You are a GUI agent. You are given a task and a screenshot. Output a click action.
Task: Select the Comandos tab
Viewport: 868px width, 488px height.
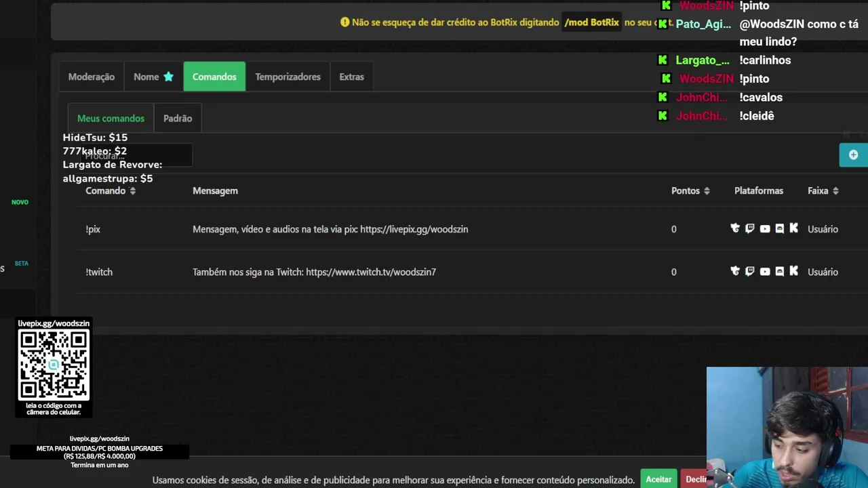(x=214, y=77)
